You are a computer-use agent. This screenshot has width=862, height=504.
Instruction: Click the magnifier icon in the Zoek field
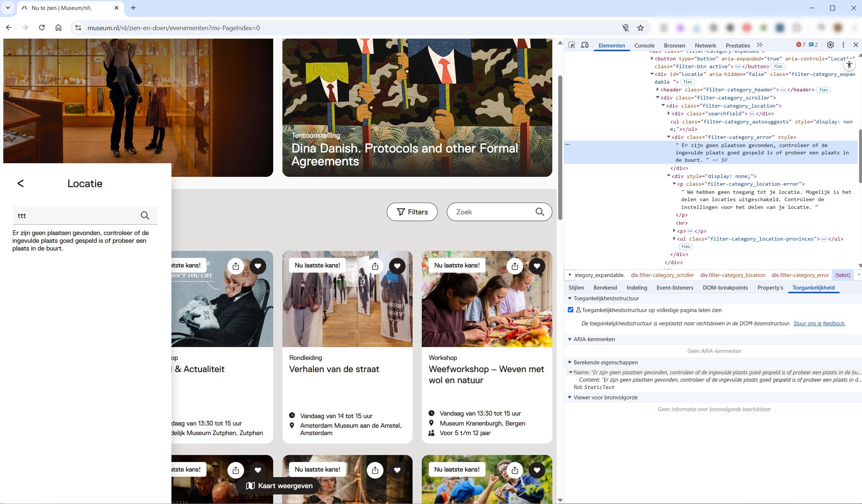point(540,212)
